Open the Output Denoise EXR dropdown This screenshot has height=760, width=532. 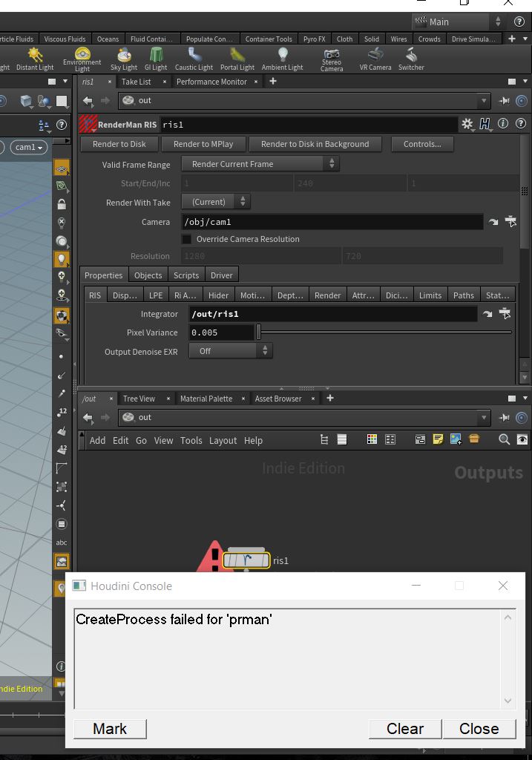231,350
